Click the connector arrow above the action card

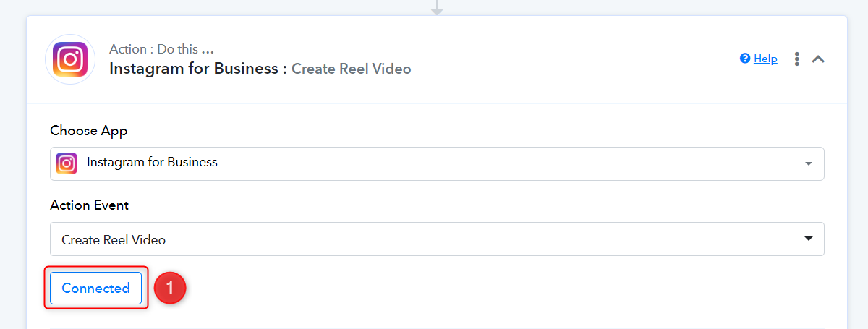pos(435,9)
